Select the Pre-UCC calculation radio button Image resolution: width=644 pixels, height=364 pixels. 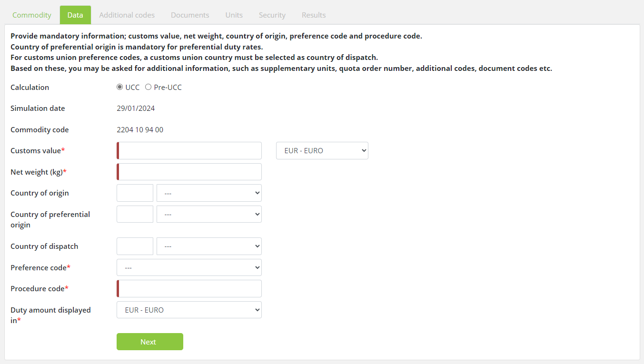pos(149,87)
